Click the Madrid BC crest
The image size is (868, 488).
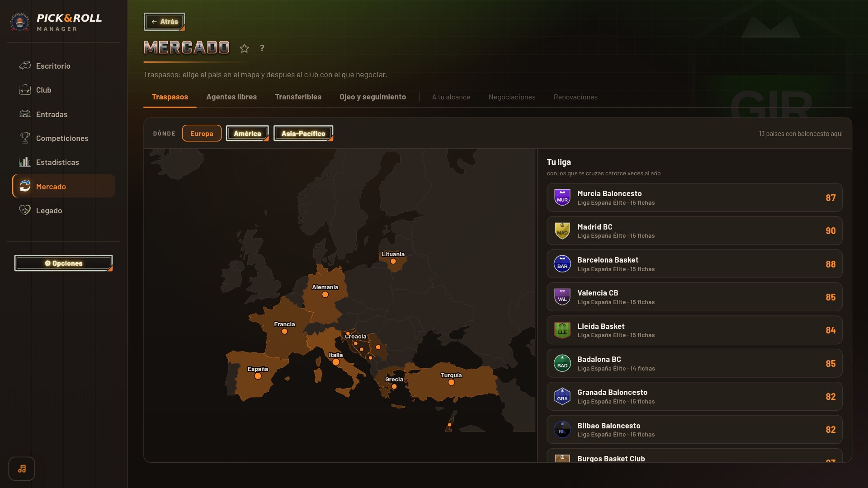point(562,231)
